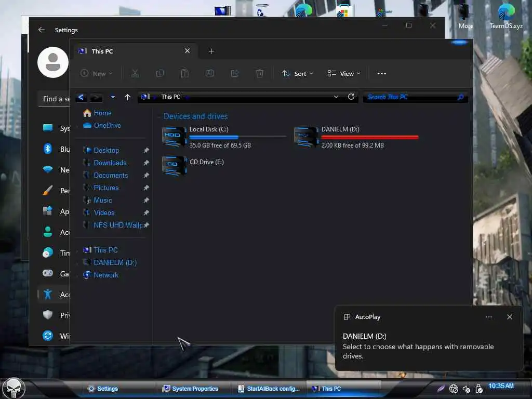Screen dimensions: 532x399
Task: Refresh the This PC view
Action: [x=351, y=97]
